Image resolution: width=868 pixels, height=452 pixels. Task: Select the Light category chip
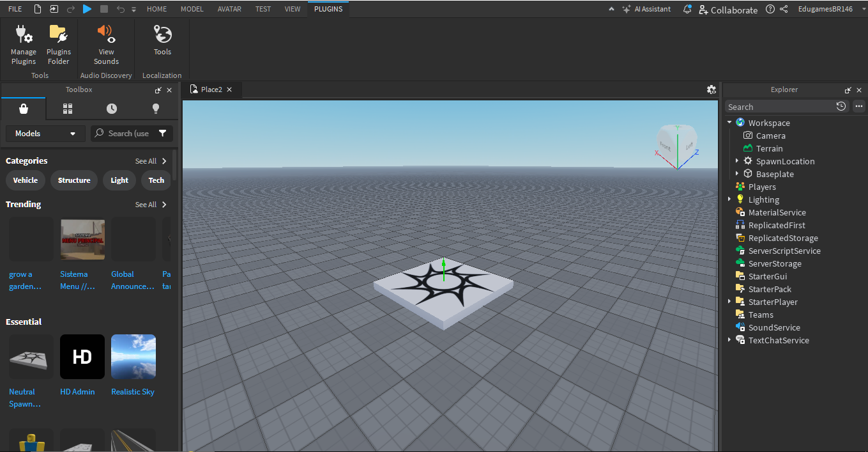(119, 180)
